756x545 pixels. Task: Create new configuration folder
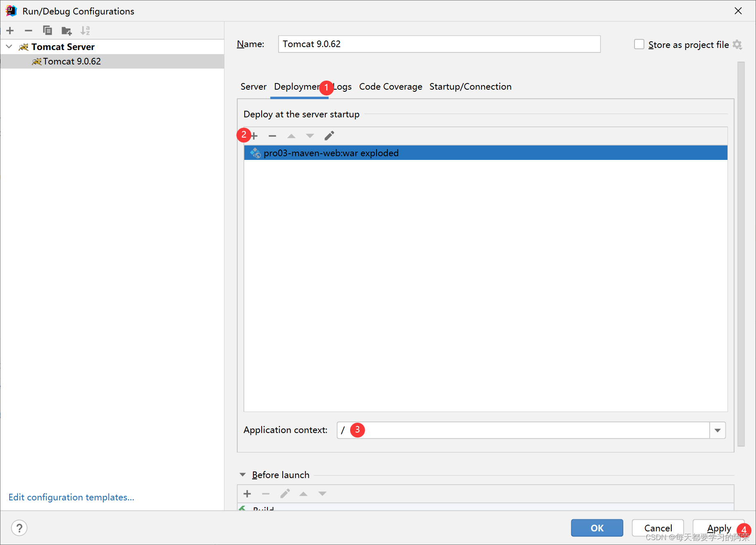[x=66, y=31]
